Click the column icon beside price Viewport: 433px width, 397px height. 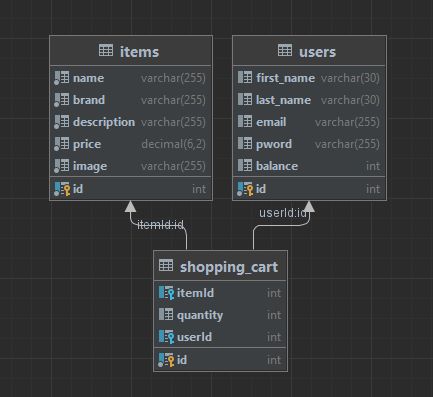point(62,144)
